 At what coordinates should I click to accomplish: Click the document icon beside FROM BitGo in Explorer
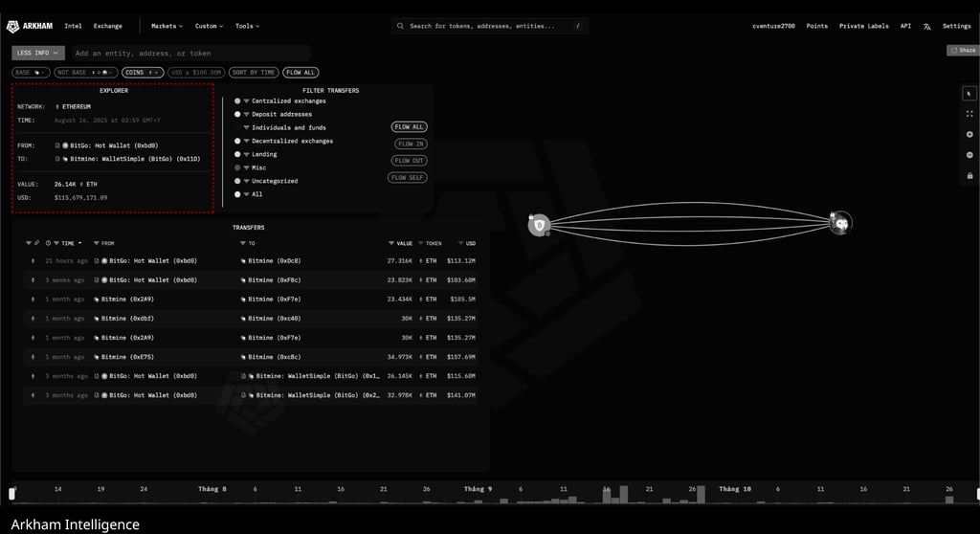[57, 145]
